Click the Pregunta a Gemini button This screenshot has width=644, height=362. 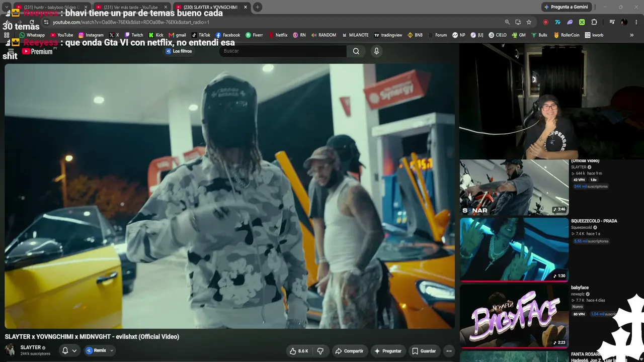tap(566, 7)
